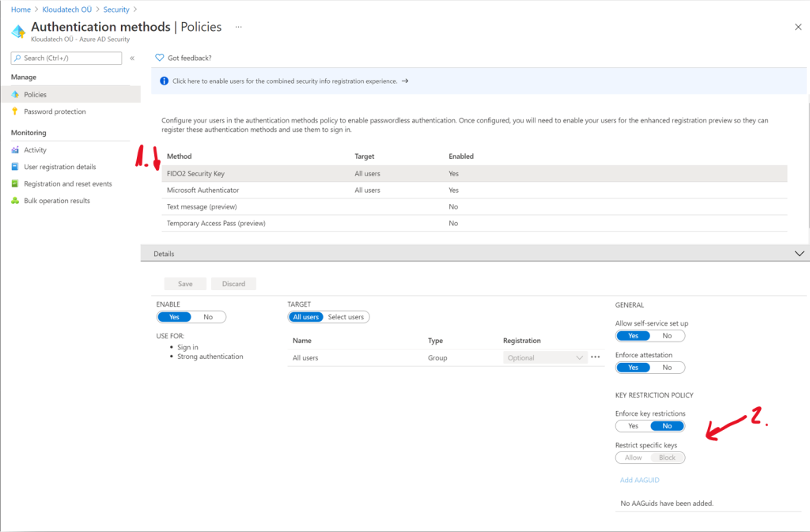The height and width of the screenshot is (532, 810).
Task: Click the User registration details icon
Action: (15, 167)
